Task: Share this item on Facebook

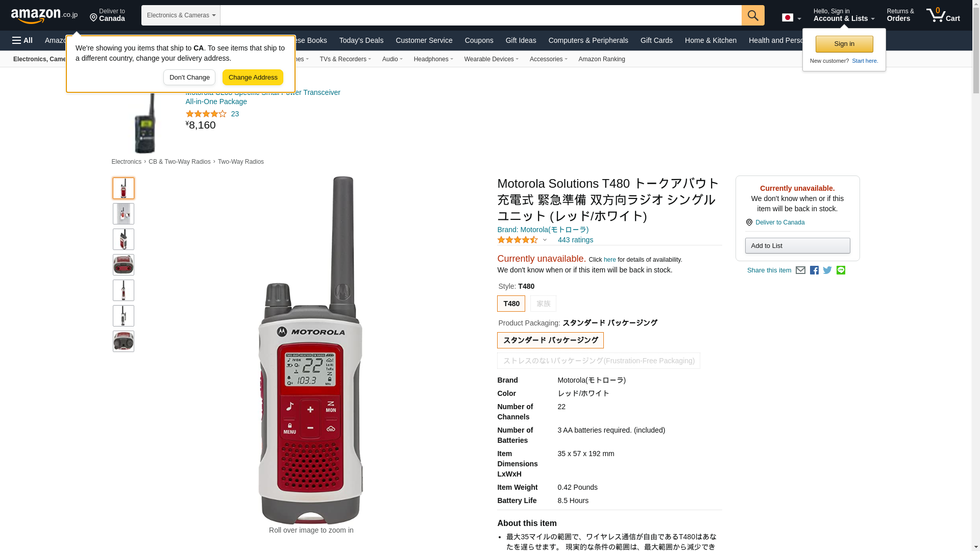Action: click(814, 270)
